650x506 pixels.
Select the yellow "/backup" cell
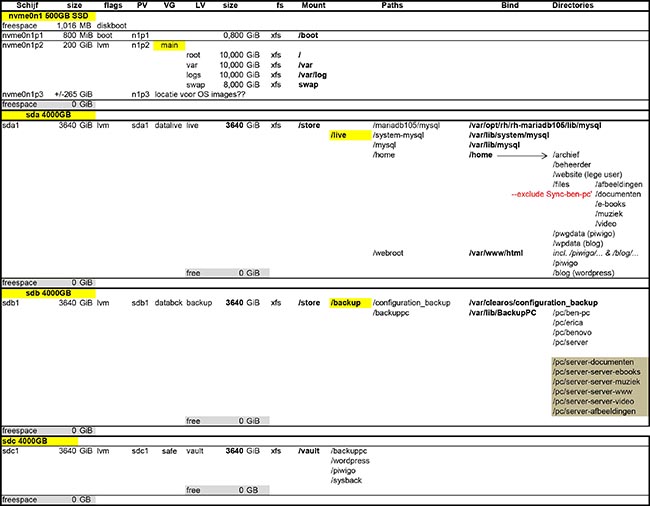(350, 303)
